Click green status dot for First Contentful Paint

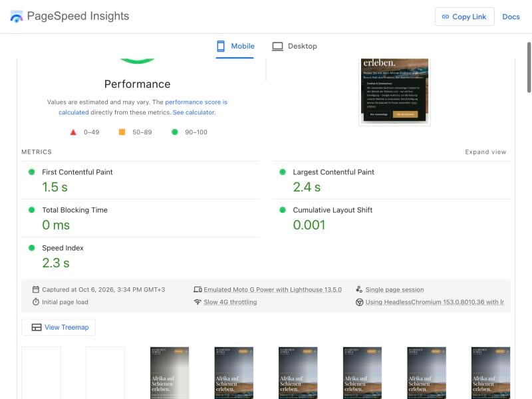click(x=31, y=172)
